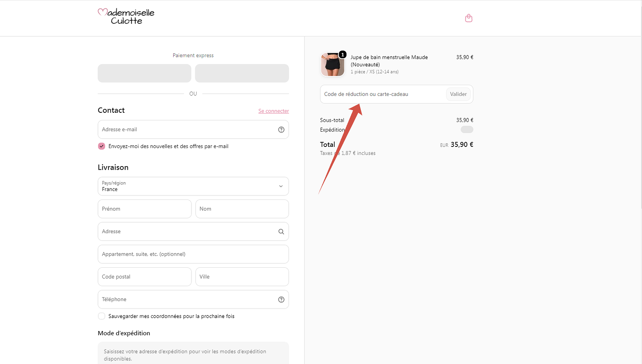Screen dimensions: 642x364
Task: Click the item quantity badge on product
Action: [x=343, y=55]
